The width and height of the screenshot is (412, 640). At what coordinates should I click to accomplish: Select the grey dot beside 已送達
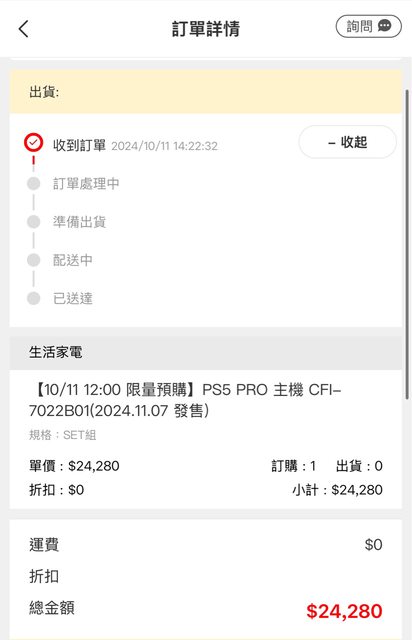(33, 298)
